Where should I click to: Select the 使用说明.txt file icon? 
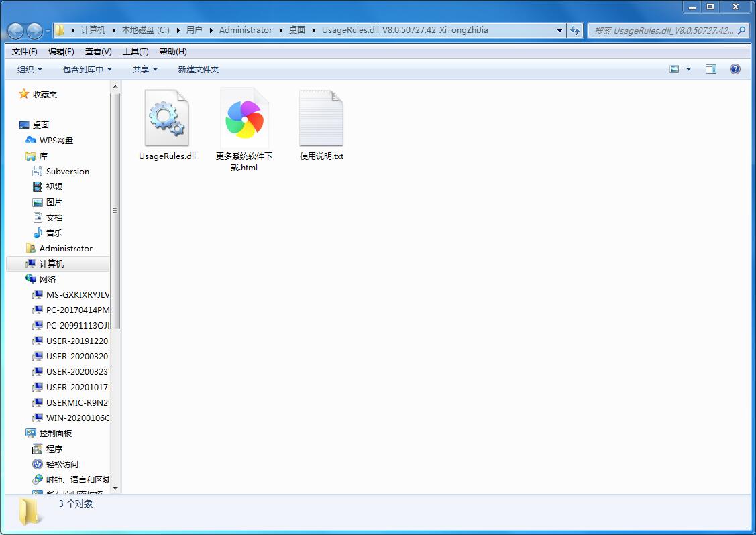(x=321, y=117)
